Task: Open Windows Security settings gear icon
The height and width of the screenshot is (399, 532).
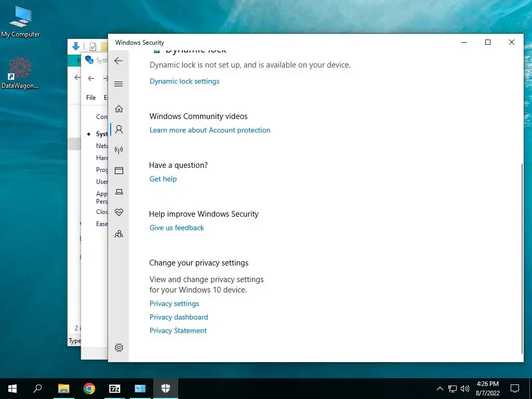Action: click(x=119, y=348)
